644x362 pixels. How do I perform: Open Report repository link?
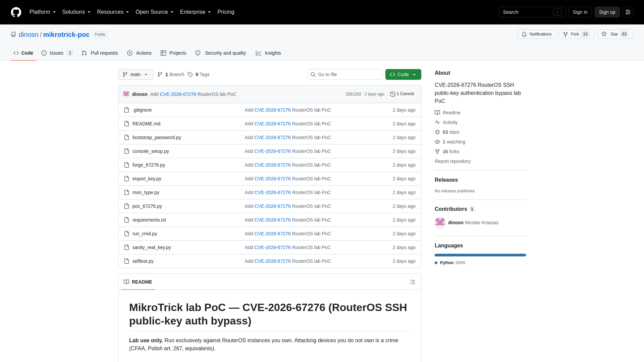pos(452,161)
